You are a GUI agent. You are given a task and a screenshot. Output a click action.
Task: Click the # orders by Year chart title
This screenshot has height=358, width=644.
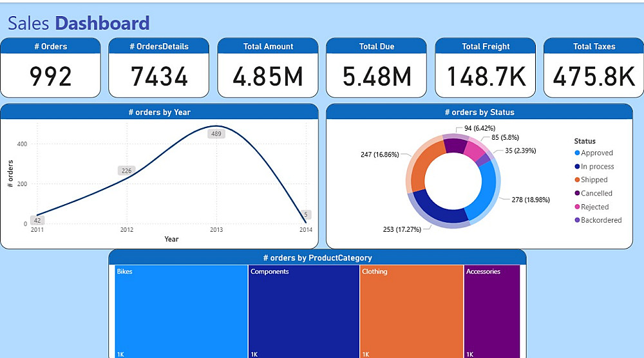pos(159,112)
